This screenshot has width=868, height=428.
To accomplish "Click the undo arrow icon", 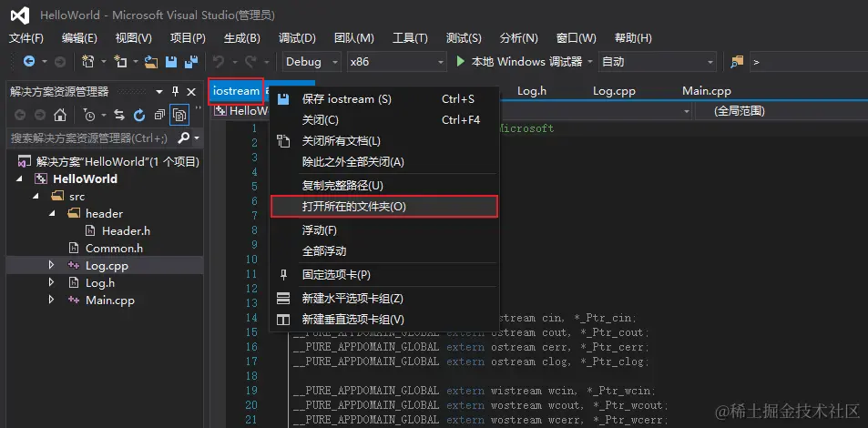I will [x=219, y=62].
